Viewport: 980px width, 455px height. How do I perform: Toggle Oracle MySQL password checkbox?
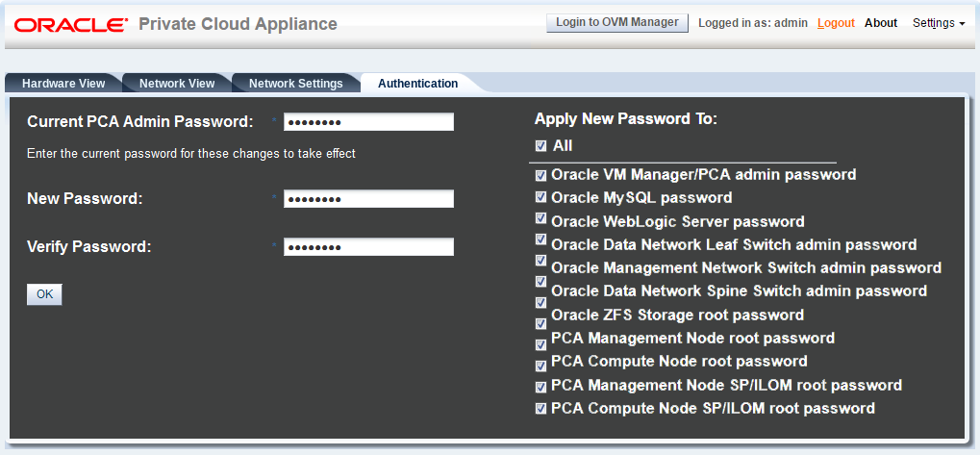(x=540, y=197)
